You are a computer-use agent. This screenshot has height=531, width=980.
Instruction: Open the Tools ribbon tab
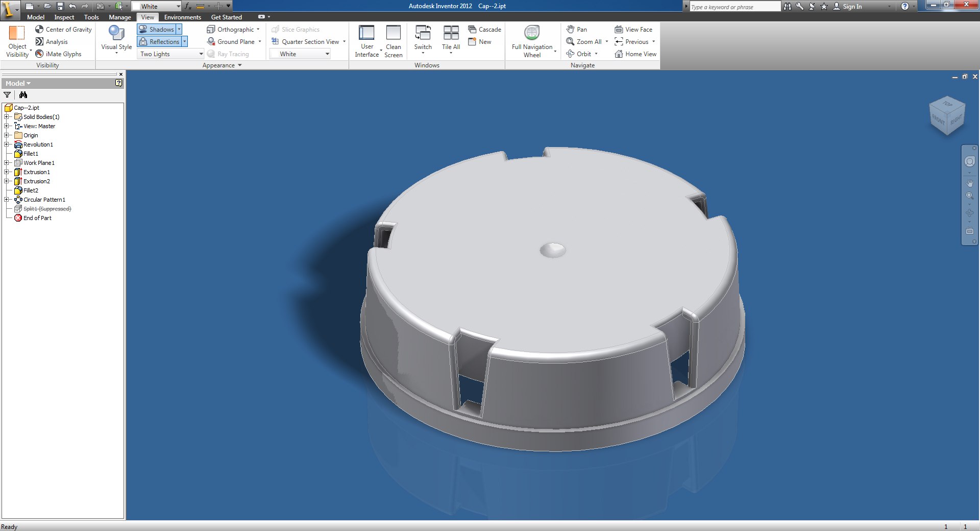coord(91,17)
